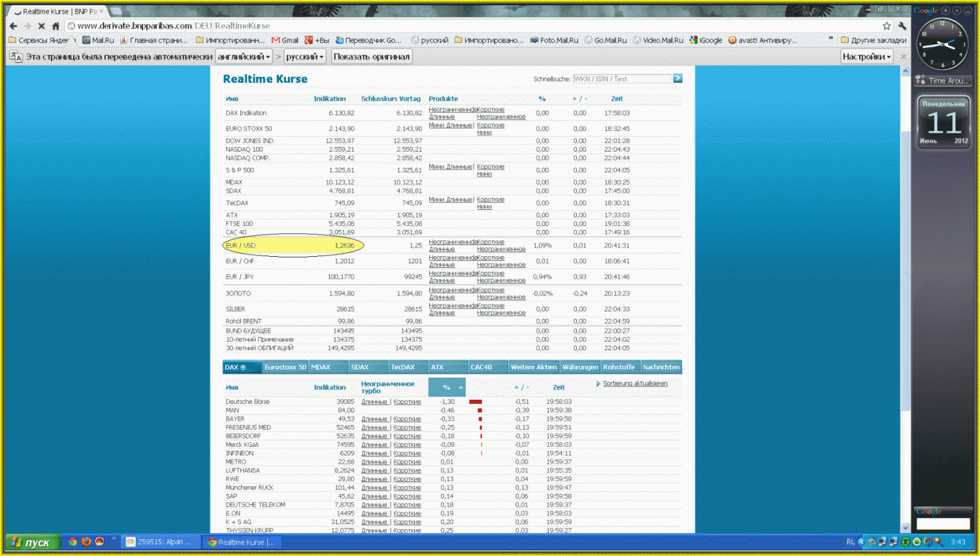Open Длинные link in the BAYER row
This screenshot has width=980, height=556.
[x=374, y=419]
